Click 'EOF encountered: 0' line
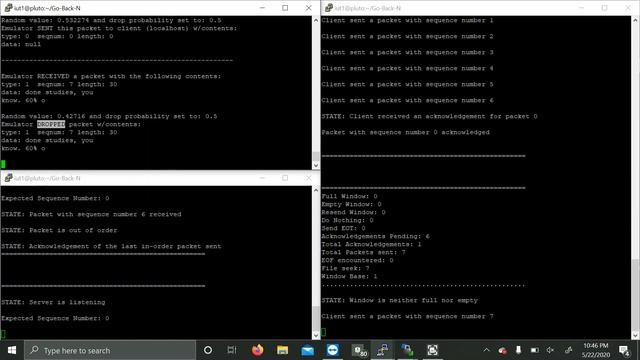Screen dimensions: 640x360 [x=358, y=260]
